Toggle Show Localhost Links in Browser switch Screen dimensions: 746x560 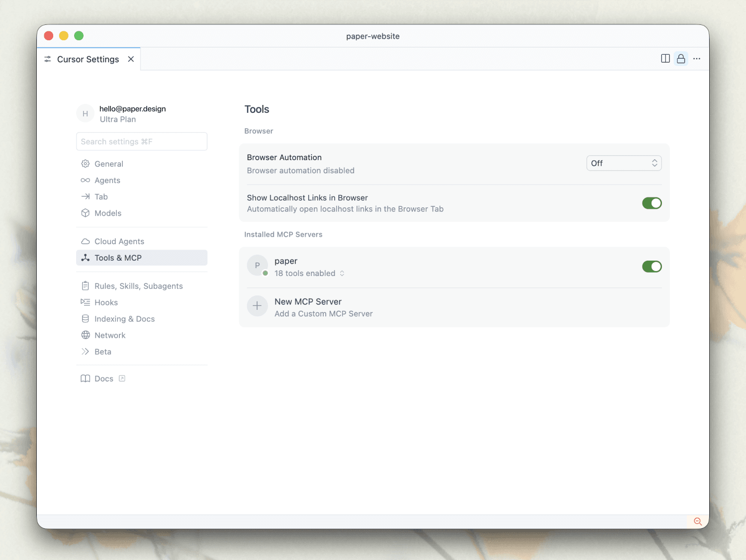tap(652, 203)
